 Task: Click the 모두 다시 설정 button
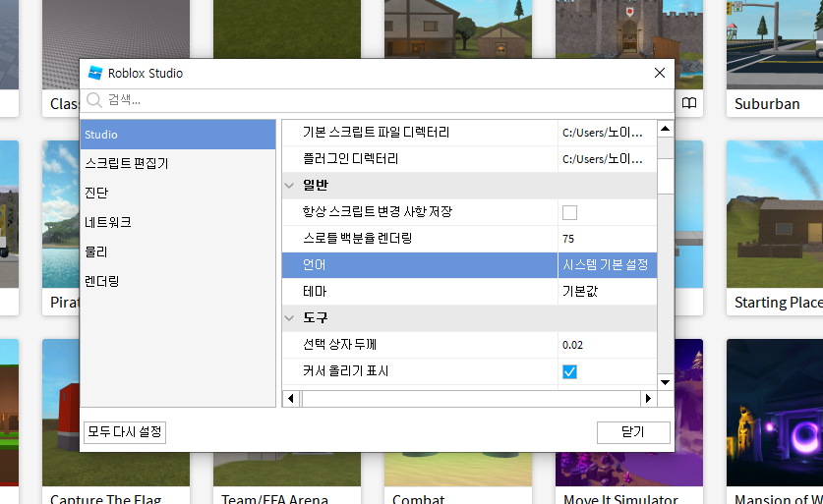tap(125, 432)
